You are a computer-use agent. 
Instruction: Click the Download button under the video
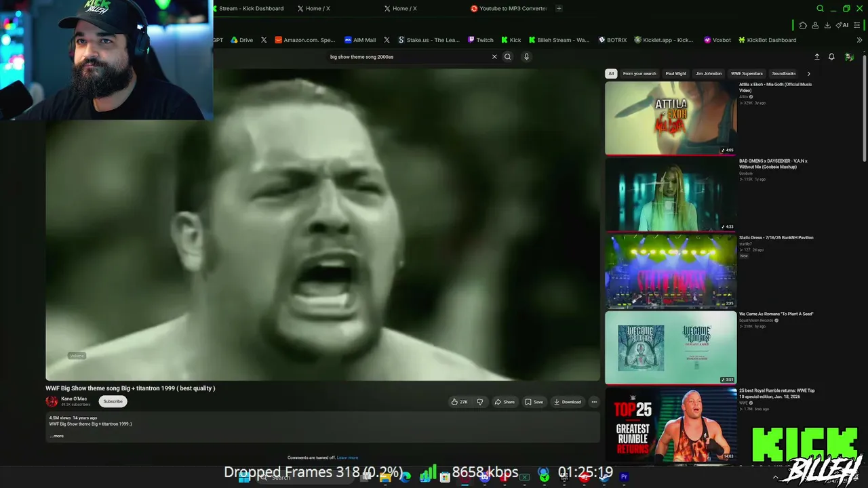pos(568,402)
